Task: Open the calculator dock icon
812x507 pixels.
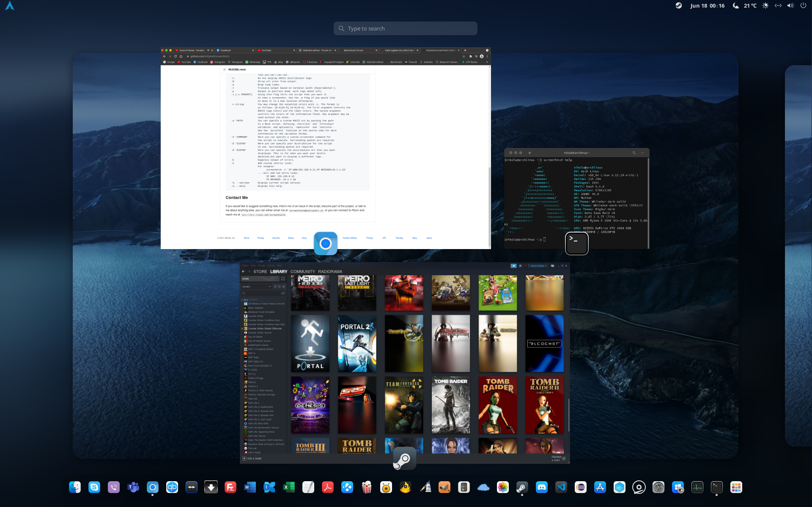Action: point(464,487)
